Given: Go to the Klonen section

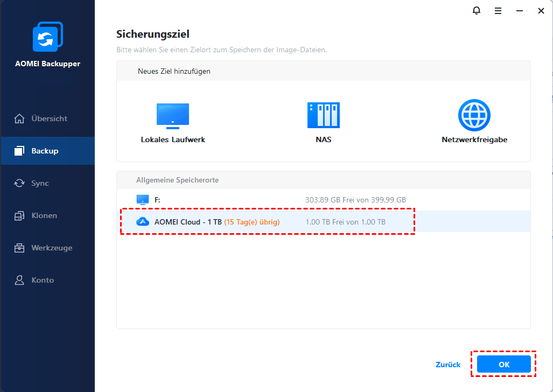Looking at the screenshot, I should [47, 215].
